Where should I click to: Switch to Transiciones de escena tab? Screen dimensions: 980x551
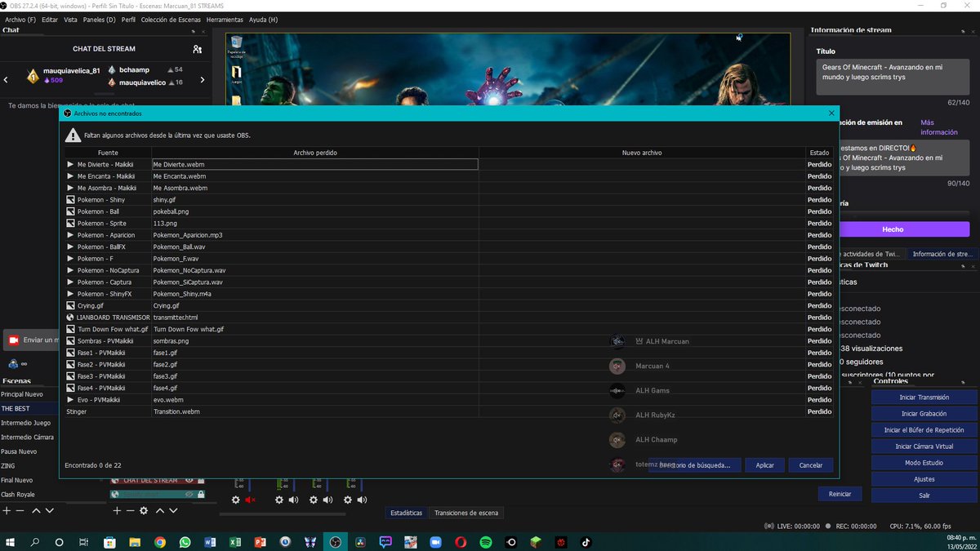pyautogui.click(x=466, y=513)
